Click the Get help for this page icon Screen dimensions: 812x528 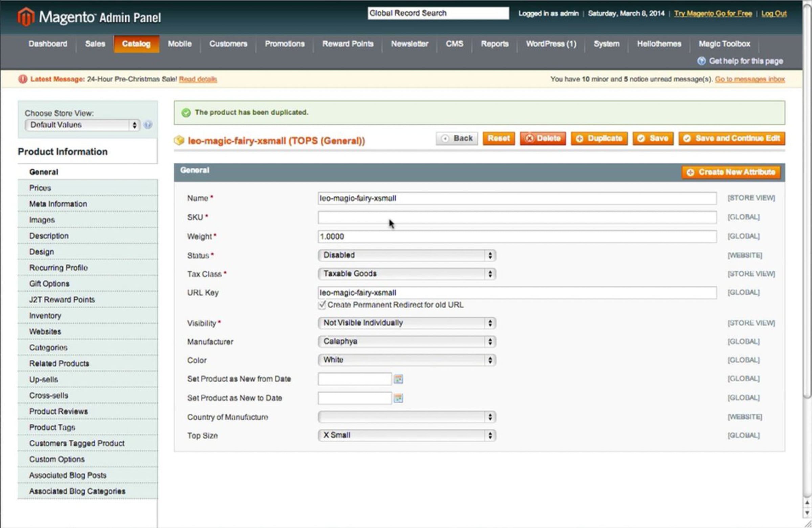tap(701, 61)
